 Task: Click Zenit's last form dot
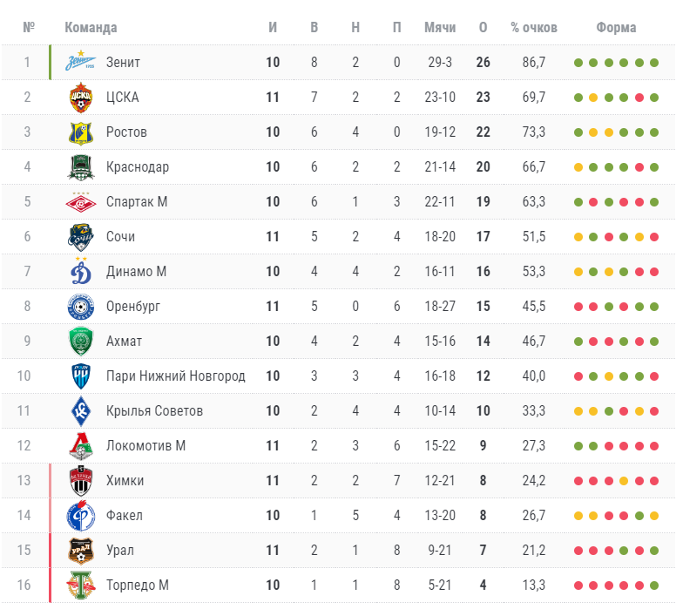tap(654, 63)
